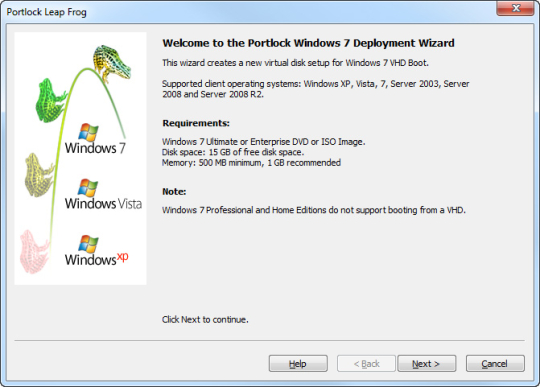Proceed with the Next button
The height and width of the screenshot is (387, 540).
click(427, 364)
